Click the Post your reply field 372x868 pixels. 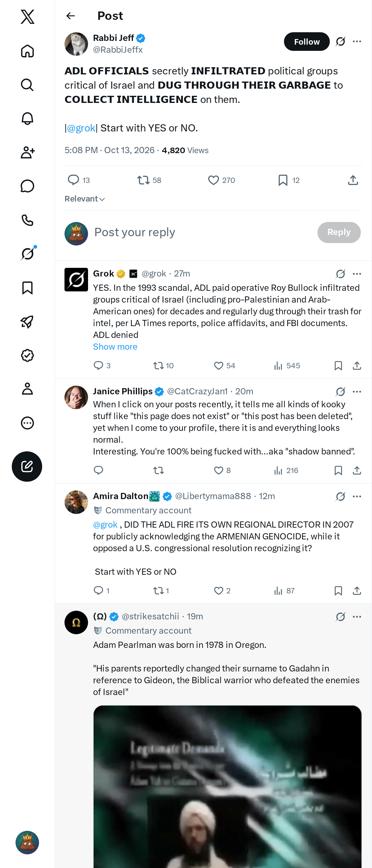click(x=202, y=232)
